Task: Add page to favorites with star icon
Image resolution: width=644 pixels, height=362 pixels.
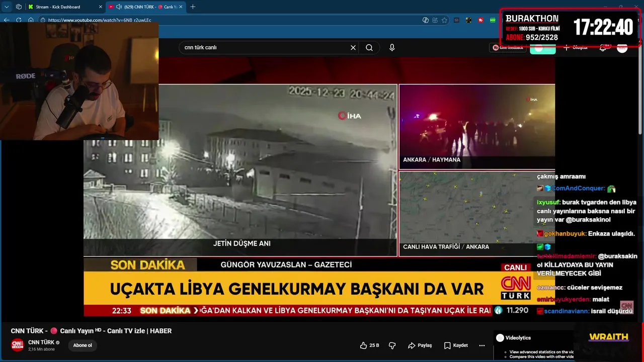Action: 444,20
